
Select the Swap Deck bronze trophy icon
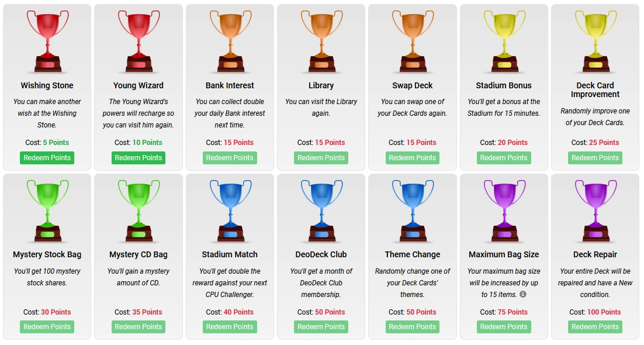click(x=412, y=40)
